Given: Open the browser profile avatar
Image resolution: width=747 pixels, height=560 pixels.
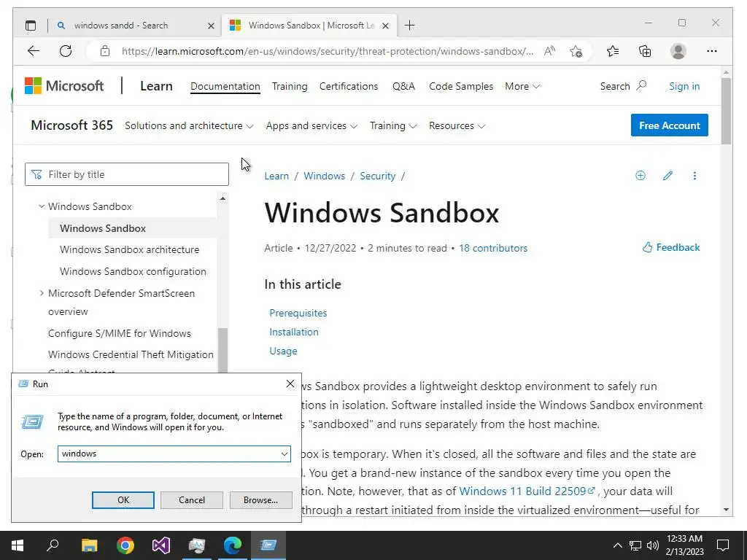Looking at the screenshot, I should coord(678,51).
